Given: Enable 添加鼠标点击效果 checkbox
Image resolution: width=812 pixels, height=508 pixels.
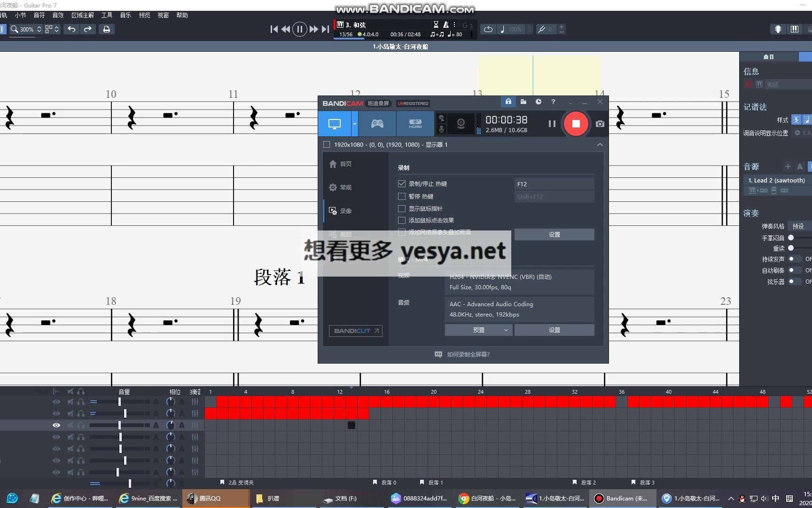Looking at the screenshot, I should [x=402, y=220].
